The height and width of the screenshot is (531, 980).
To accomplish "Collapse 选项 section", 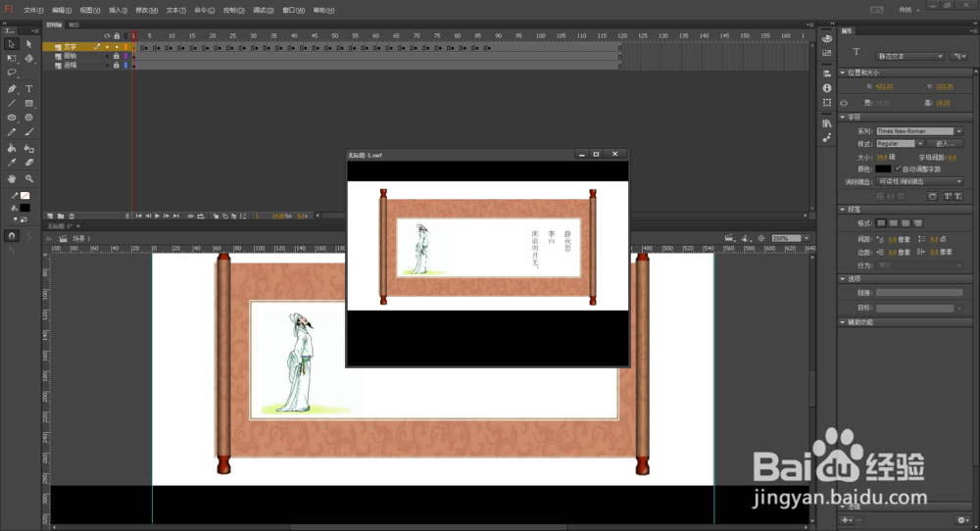I will tap(843, 278).
